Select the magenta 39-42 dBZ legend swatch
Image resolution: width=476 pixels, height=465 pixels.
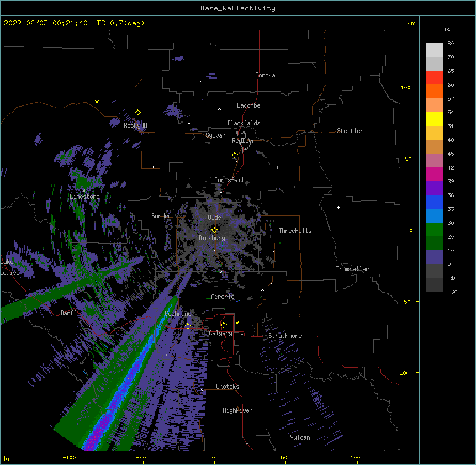point(434,174)
